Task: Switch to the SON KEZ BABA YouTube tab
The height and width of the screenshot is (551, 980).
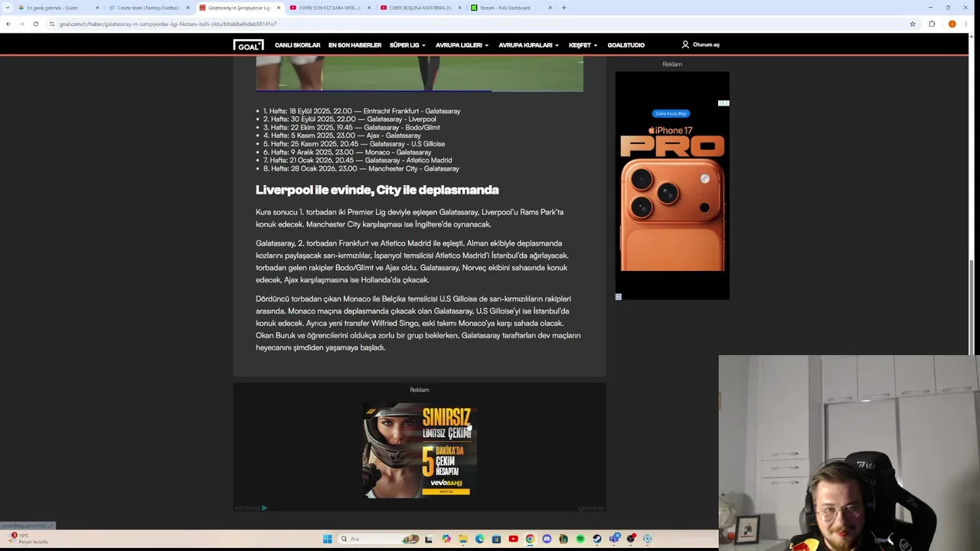Action: click(x=329, y=8)
